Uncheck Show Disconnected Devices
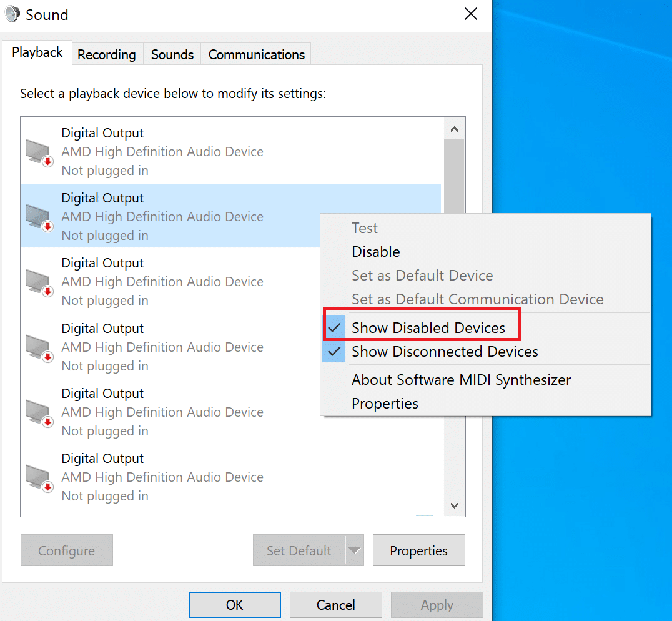The image size is (672, 621). click(444, 352)
